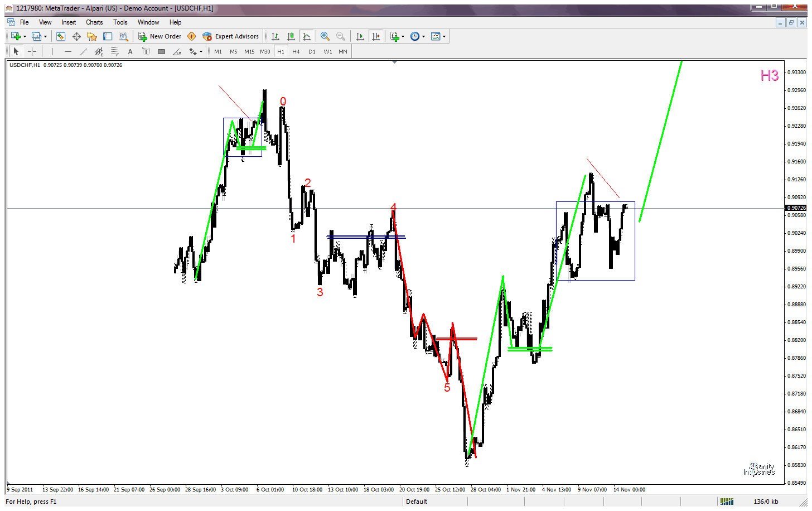Switch chart to Candlesticks style

(x=291, y=36)
